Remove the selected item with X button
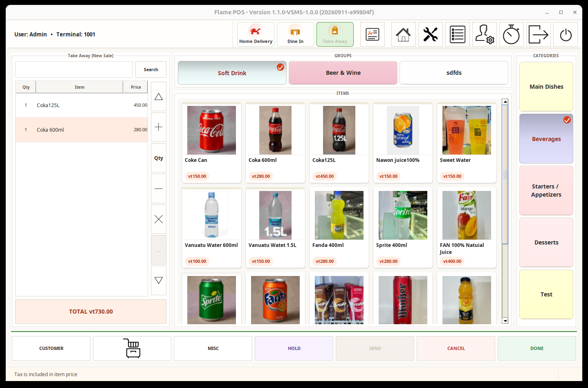 pyautogui.click(x=159, y=219)
